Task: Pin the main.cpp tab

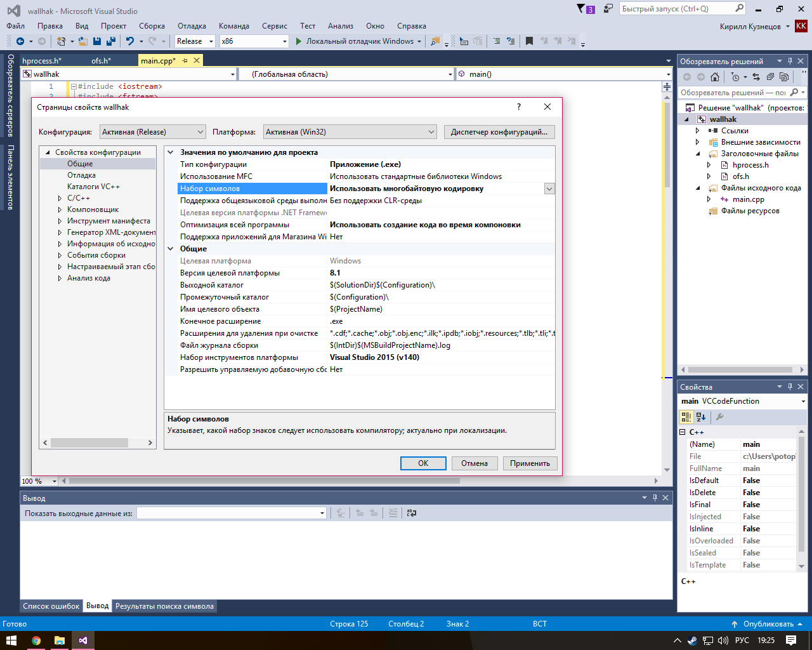Action: (185, 60)
